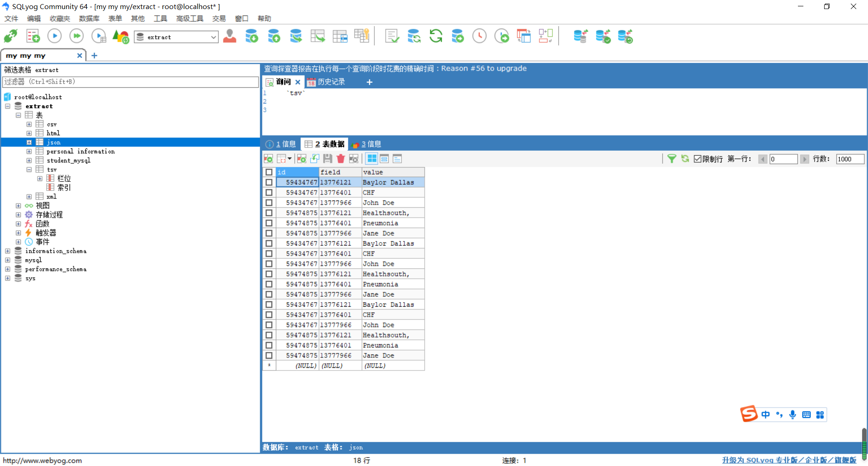
Task: Switch to the 1 信息 result tab
Action: click(x=281, y=144)
